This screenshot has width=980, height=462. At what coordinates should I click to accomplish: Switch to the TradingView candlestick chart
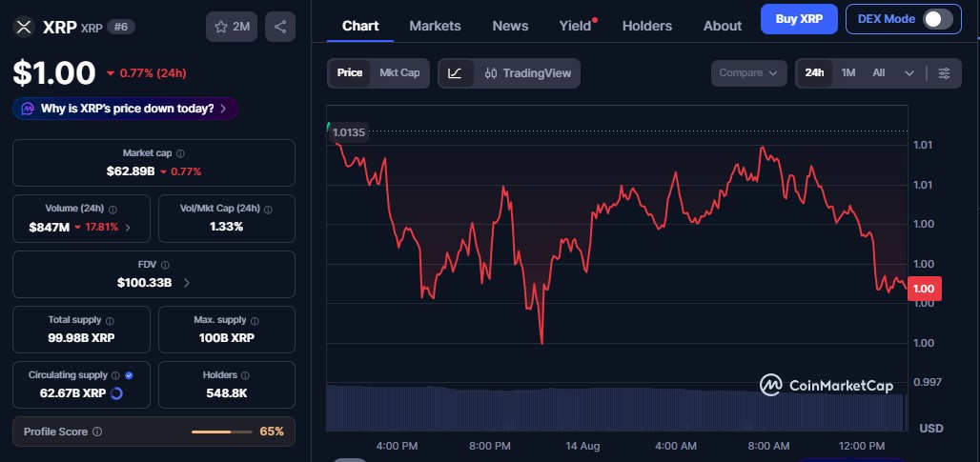tap(527, 73)
